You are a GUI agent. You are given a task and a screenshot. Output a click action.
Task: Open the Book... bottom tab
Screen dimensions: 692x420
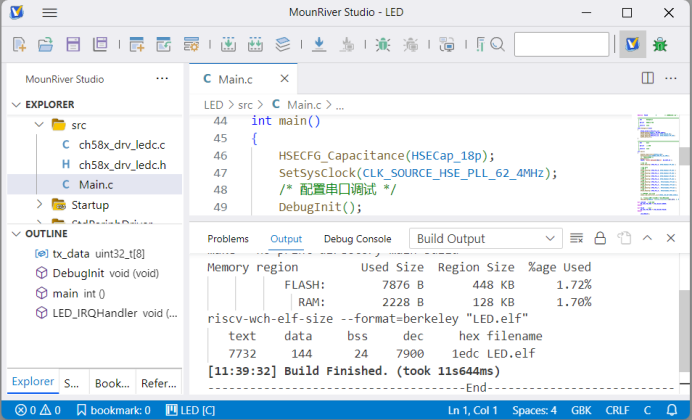[112, 383]
